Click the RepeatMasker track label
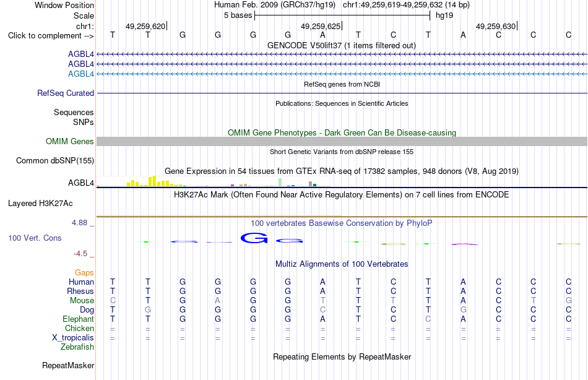Screen dimensions: 588x380 tap(68, 365)
